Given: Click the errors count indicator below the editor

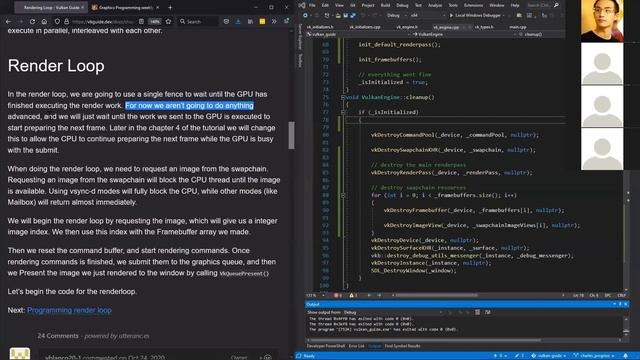Looking at the screenshot, I should click(x=338, y=295).
